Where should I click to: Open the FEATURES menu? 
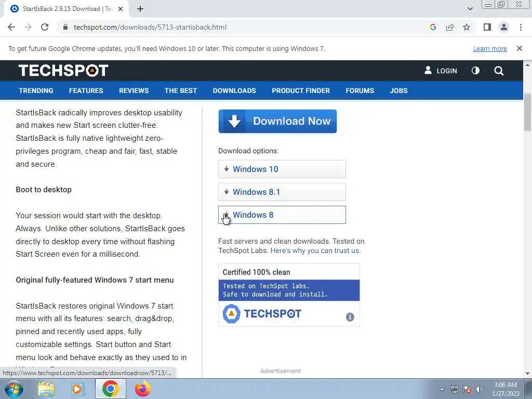(86, 90)
